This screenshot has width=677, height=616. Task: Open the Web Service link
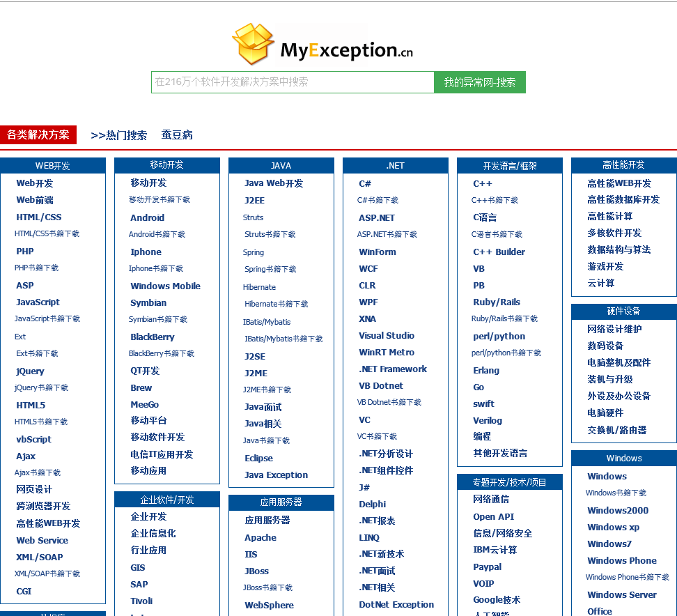(42, 541)
